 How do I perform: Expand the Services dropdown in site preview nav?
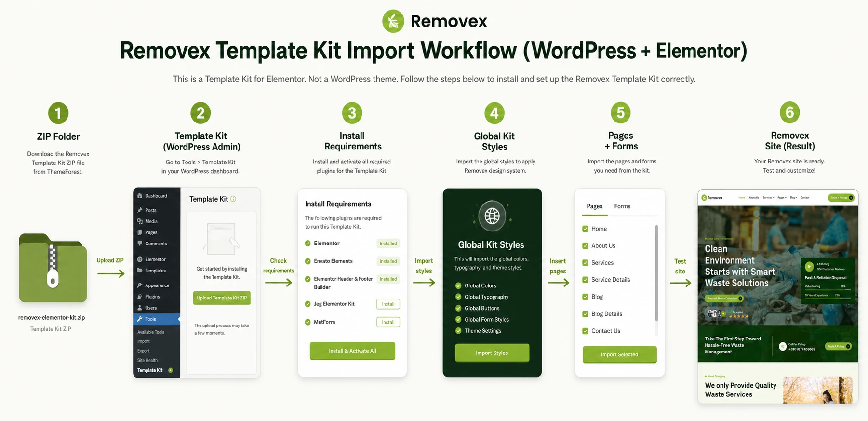(x=768, y=198)
